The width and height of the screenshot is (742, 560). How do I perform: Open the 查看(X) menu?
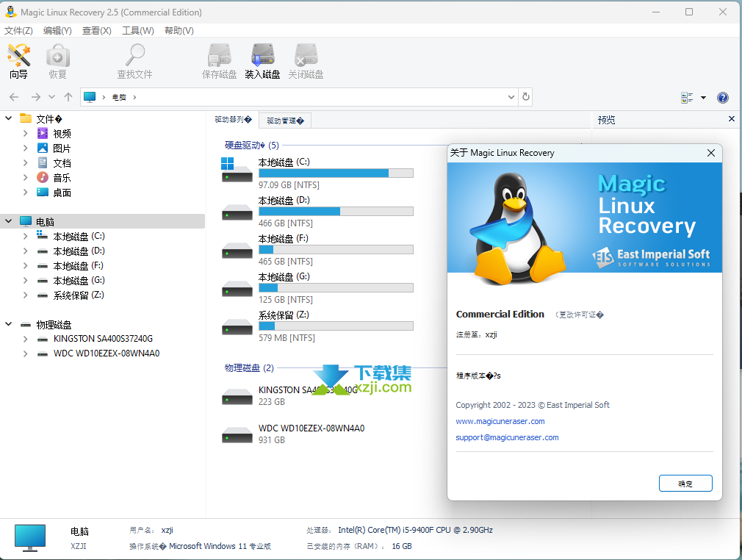click(96, 31)
